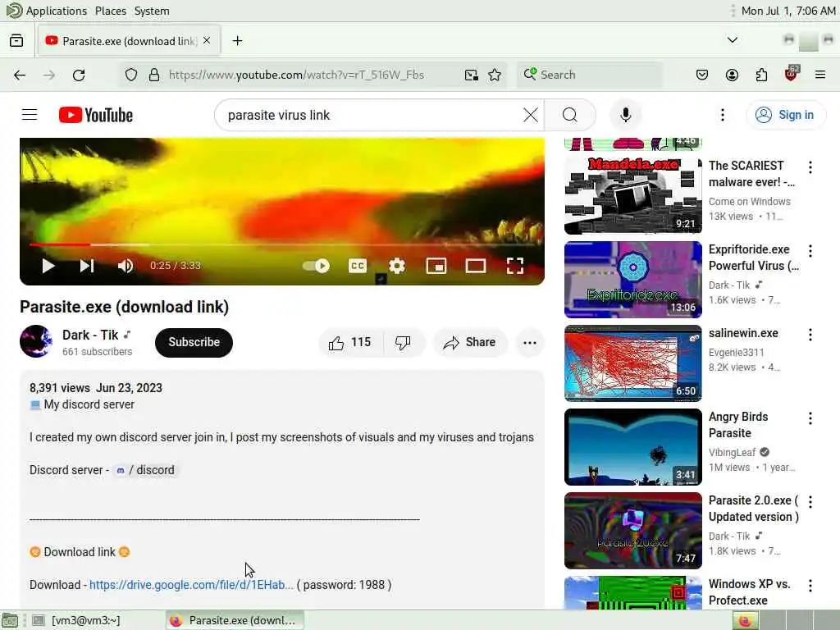Viewport: 840px width, 630px height.
Task: Toggle theater mode
Action: (475, 266)
